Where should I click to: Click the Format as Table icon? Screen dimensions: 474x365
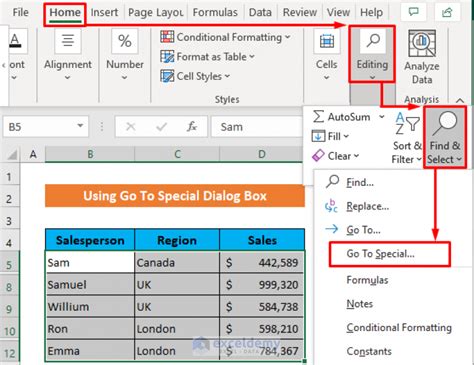(167, 56)
